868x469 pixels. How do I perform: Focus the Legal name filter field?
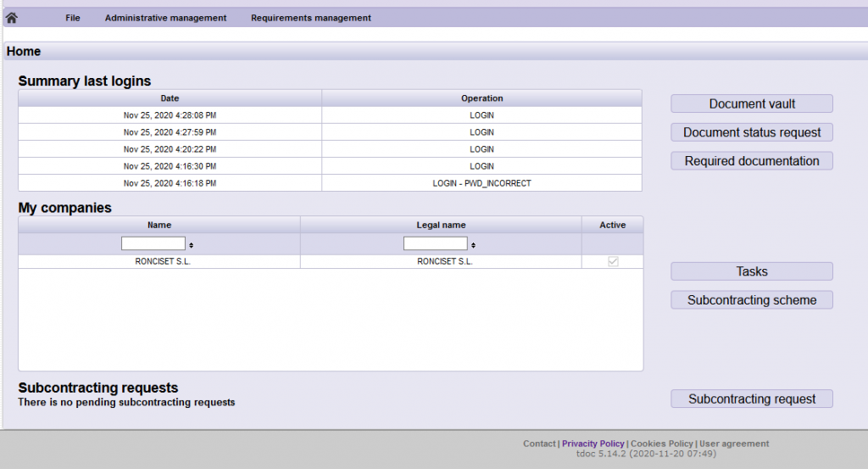[435, 244]
